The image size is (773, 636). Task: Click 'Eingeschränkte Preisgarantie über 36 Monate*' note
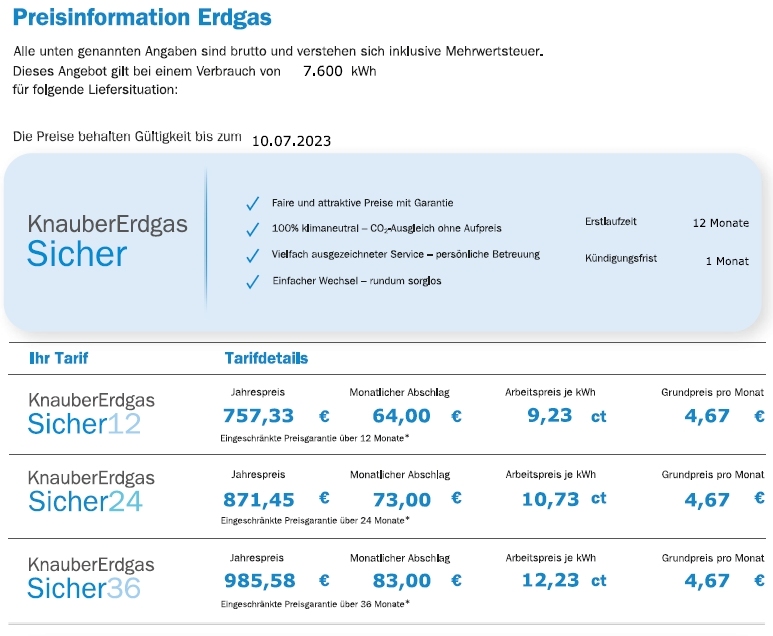[315, 604]
